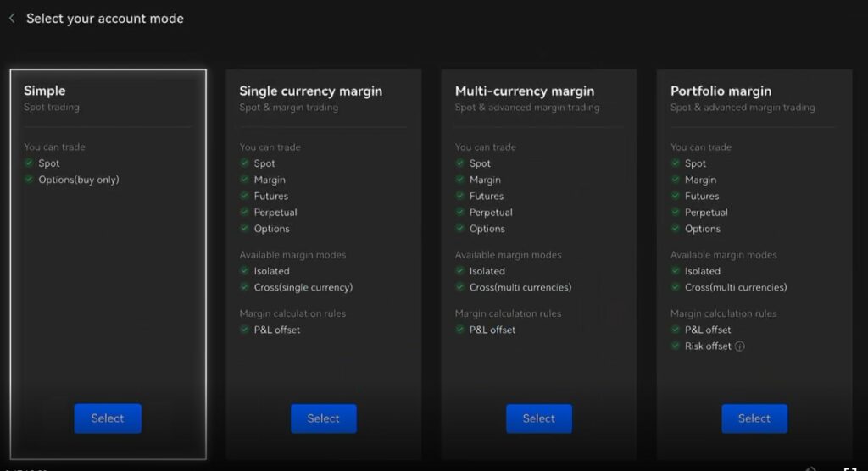Click the Simple card title
868x471 pixels.
[45, 91]
